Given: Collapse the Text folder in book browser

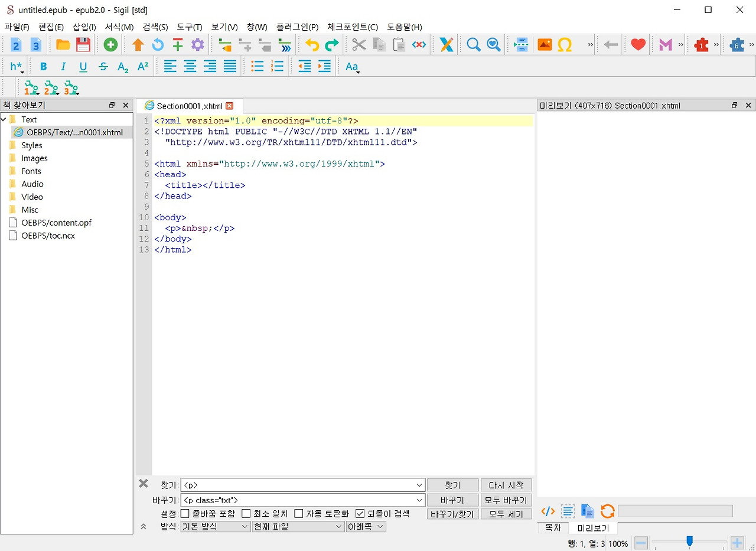Looking at the screenshot, I should point(4,119).
